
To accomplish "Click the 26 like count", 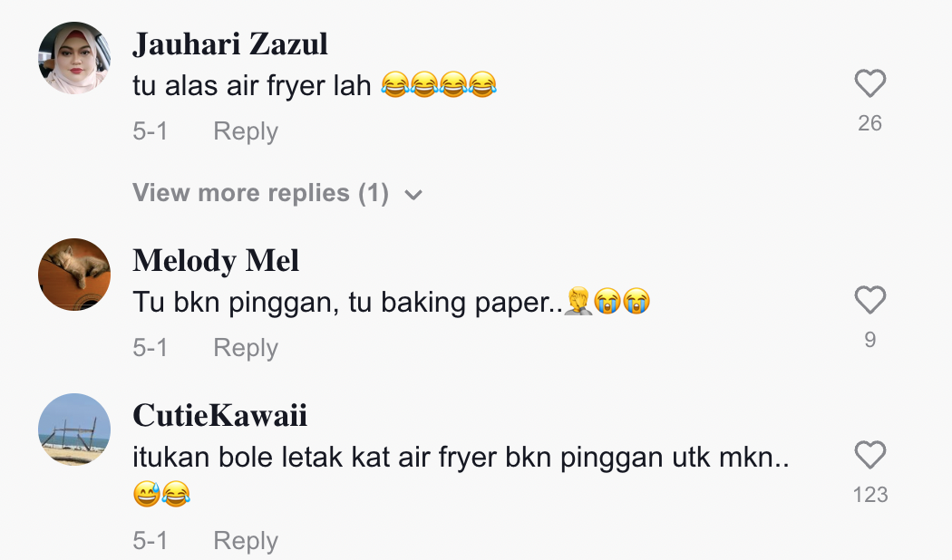I will point(870,123).
